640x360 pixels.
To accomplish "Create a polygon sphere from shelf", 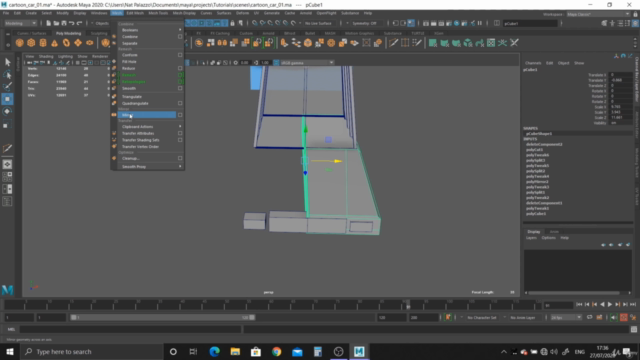I will pos(20,43).
